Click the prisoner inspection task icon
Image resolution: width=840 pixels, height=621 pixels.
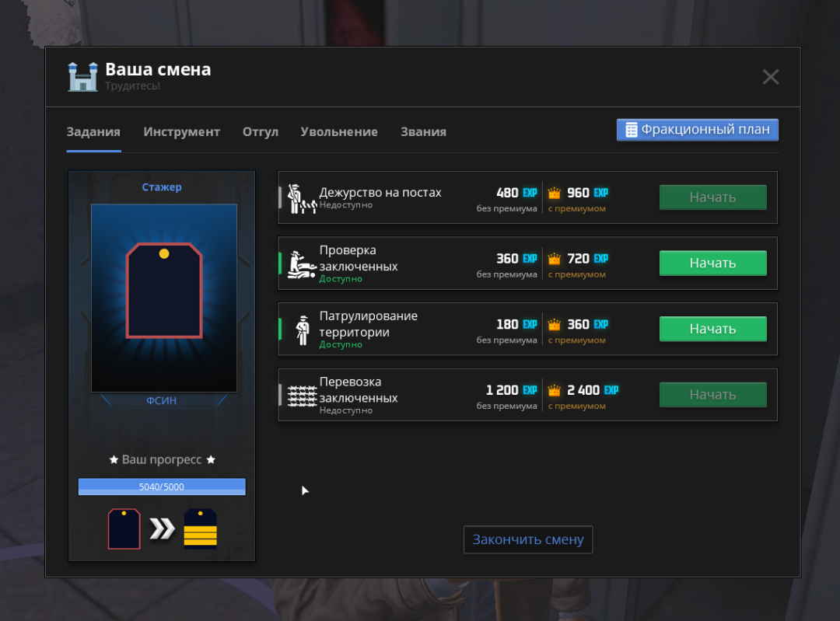tap(301, 264)
